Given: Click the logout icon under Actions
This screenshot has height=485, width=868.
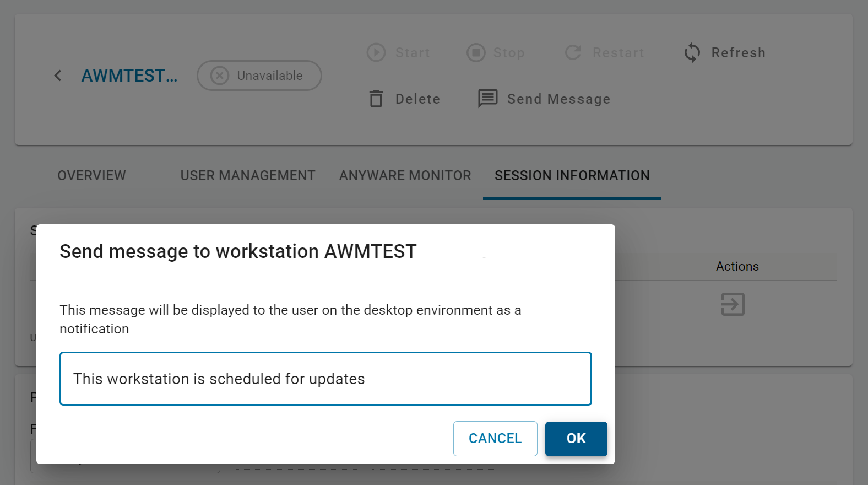Looking at the screenshot, I should point(733,304).
